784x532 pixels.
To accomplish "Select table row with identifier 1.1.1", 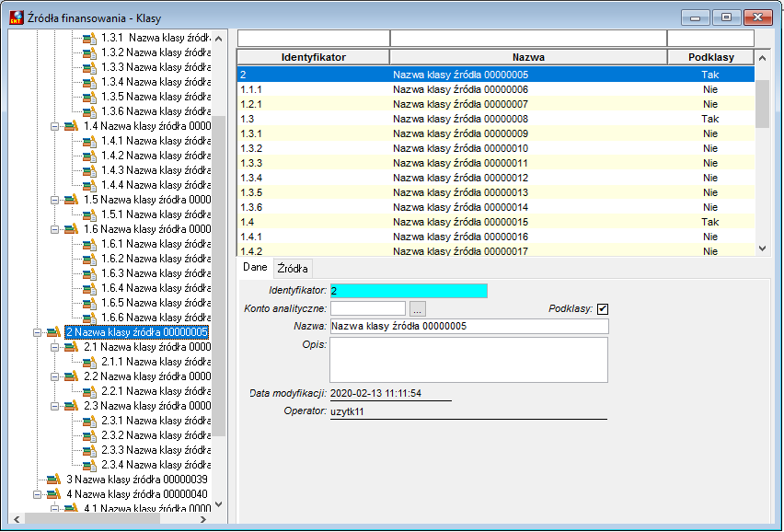I will 495,89.
